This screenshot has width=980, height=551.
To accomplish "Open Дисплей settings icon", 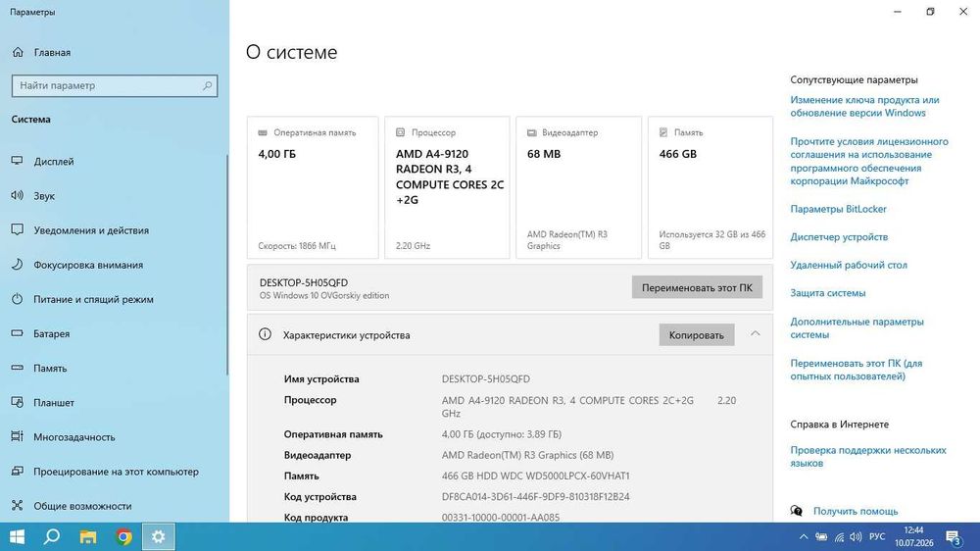I will tap(18, 162).
